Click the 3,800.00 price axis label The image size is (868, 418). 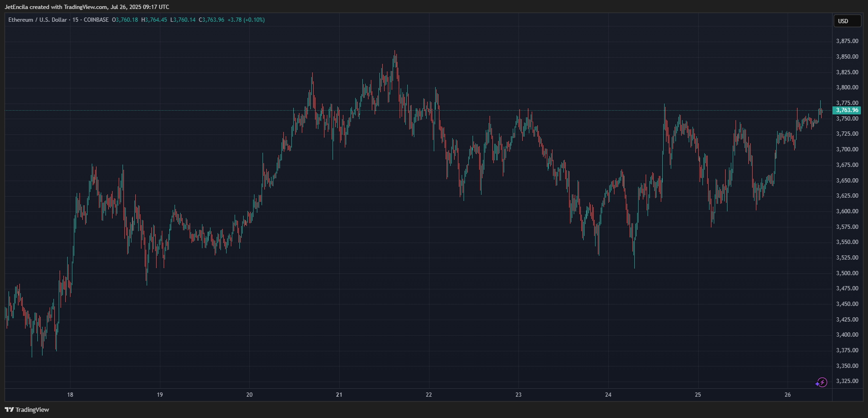point(847,87)
